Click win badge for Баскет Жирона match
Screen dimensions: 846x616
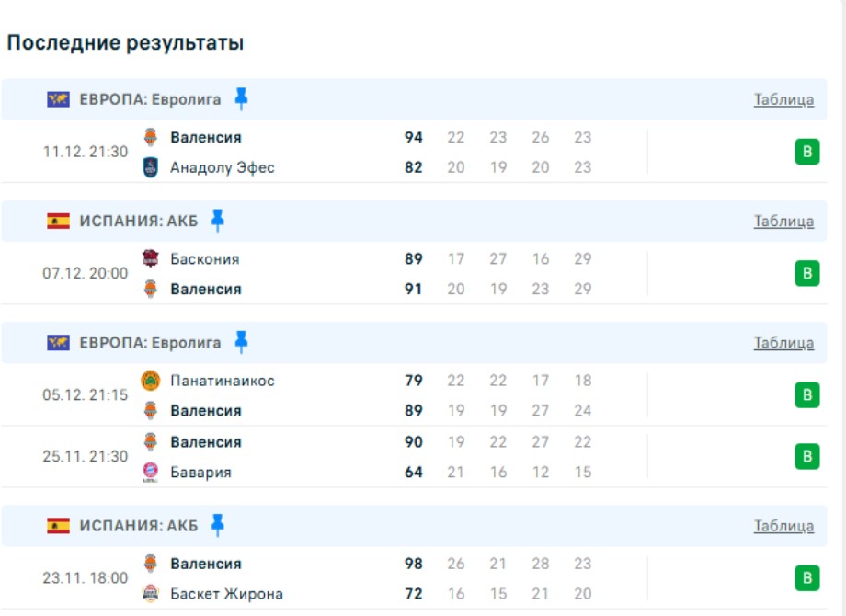pos(806,578)
